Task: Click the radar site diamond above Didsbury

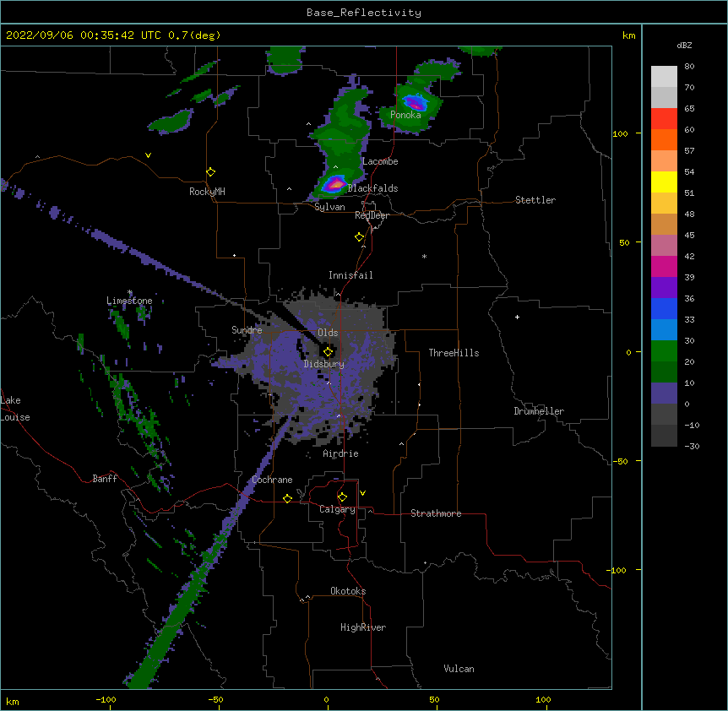Action: pyautogui.click(x=328, y=352)
